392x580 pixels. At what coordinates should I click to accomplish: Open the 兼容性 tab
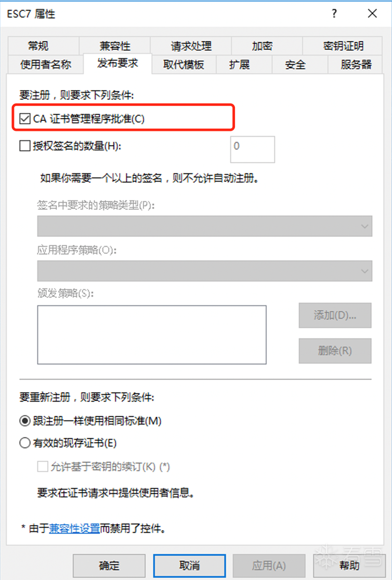point(115,46)
